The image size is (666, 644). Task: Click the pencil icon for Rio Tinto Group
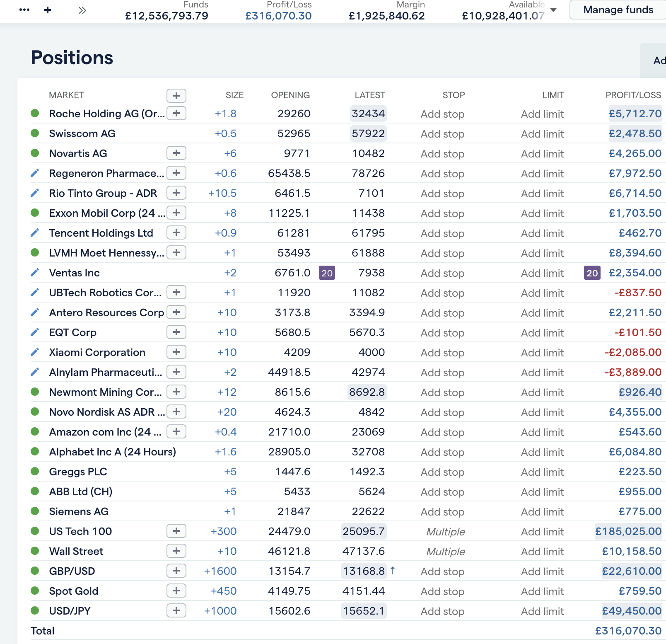click(x=35, y=193)
